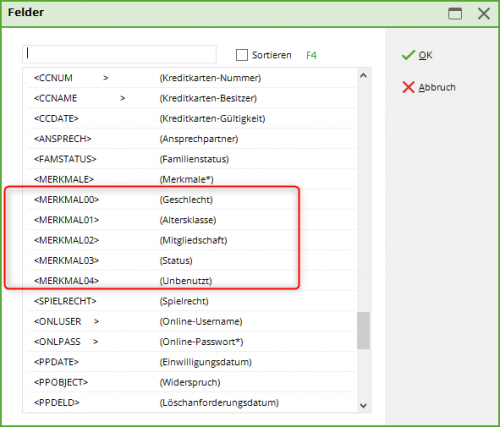The height and width of the screenshot is (427, 500).
Task: Choose the <MERKMAL01> Altersklasse field
Action: (x=192, y=220)
